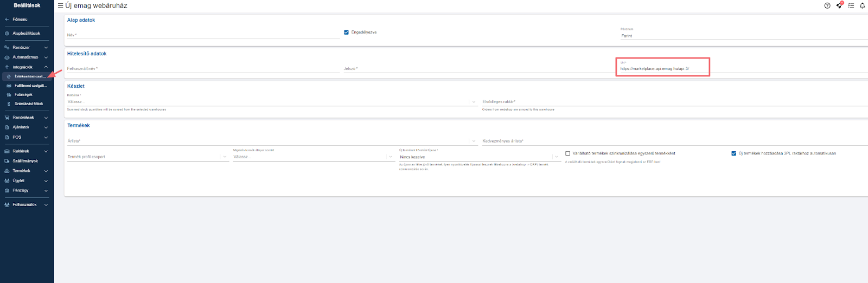
Task: Click the hamburger menu icon beside the title
Action: pyautogui.click(x=60, y=6)
